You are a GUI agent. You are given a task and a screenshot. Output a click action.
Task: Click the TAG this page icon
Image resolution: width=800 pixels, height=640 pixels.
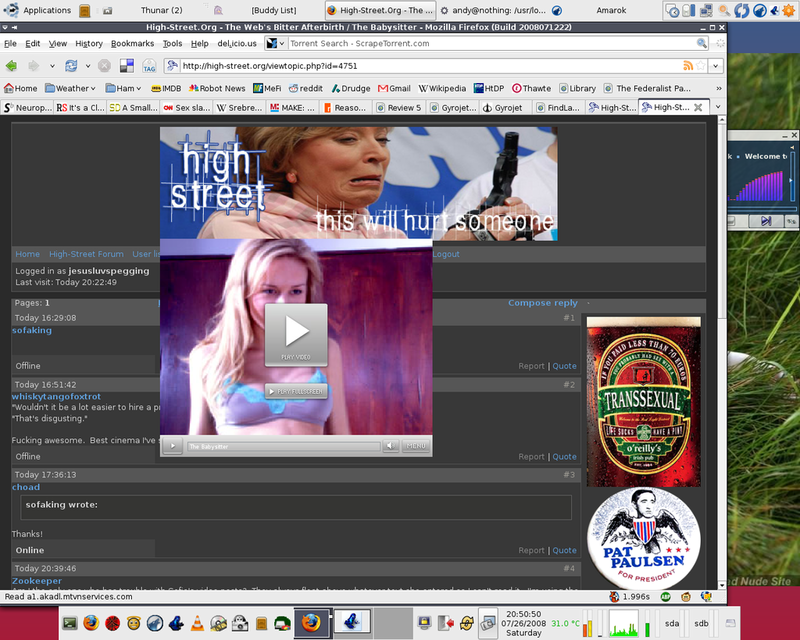149,66
